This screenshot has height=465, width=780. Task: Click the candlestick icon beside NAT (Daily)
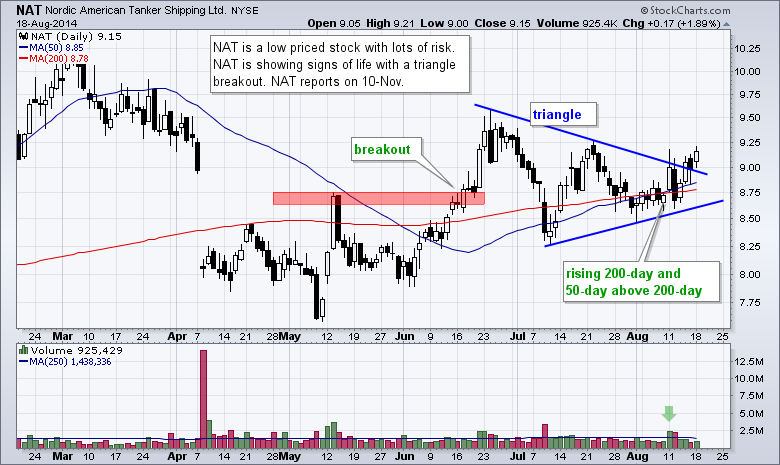pyautogui.click(x=23, y=36)
